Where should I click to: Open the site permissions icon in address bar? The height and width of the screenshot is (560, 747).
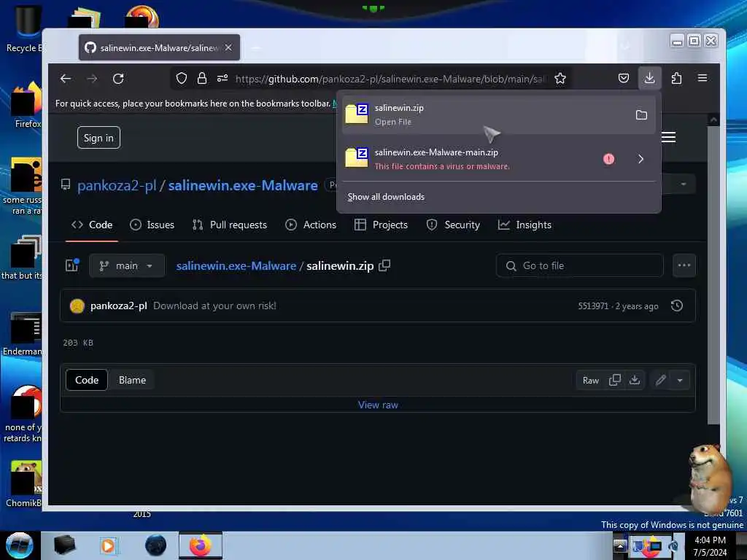[x=222, y=79]
